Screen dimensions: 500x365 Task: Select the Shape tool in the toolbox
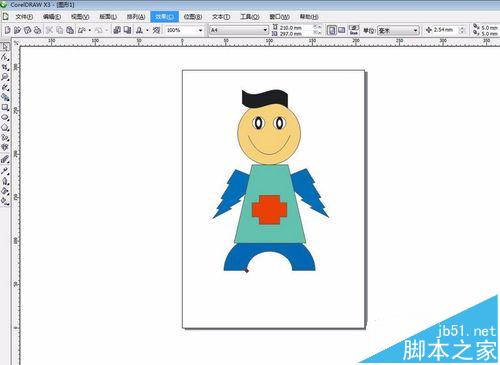tap(5, 57)
